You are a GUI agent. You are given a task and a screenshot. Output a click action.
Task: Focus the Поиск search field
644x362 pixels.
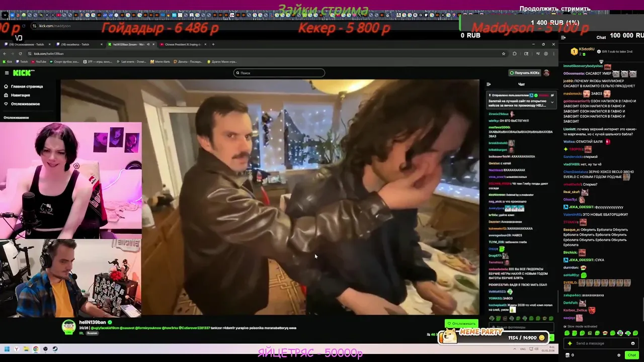pyautogui.click(x=279, y=73)
